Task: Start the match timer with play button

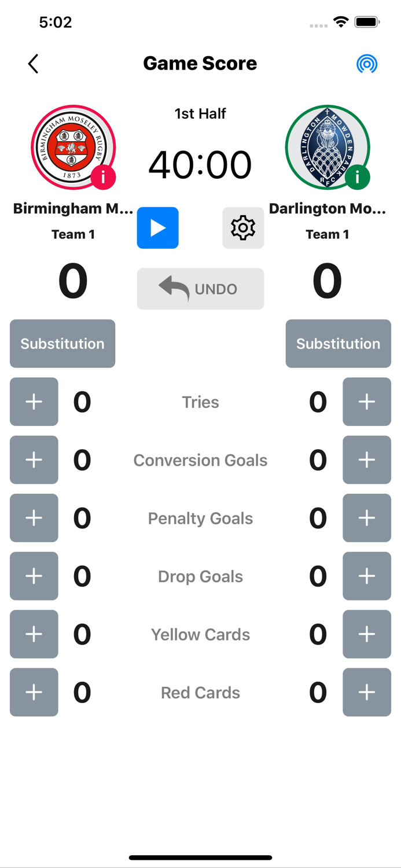Action: pyautogui.click(x=157, y=228)
